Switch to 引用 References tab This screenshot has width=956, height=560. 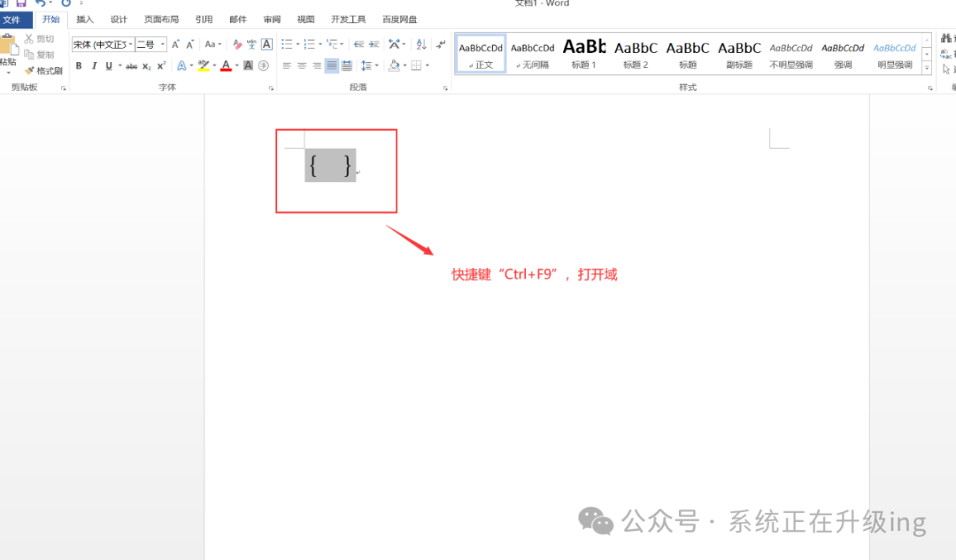204,19
